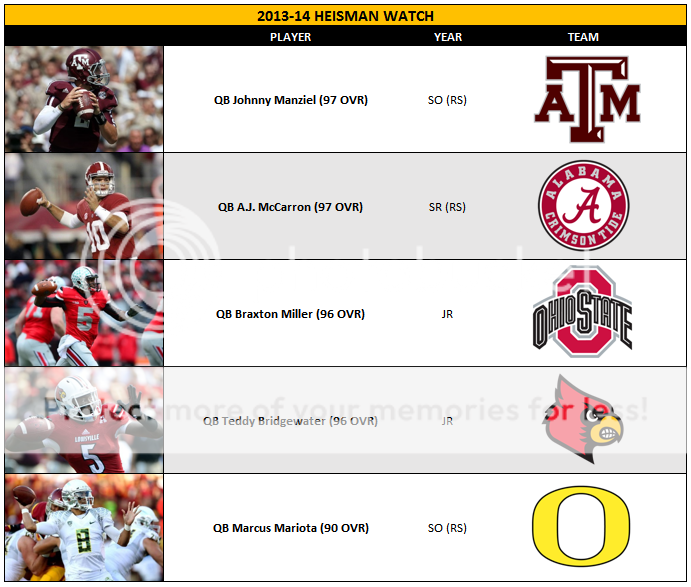Image resolution: width=691 pixels, height=587 pixels.
Task: Click the TEAM column header
Action: point(583,37)
